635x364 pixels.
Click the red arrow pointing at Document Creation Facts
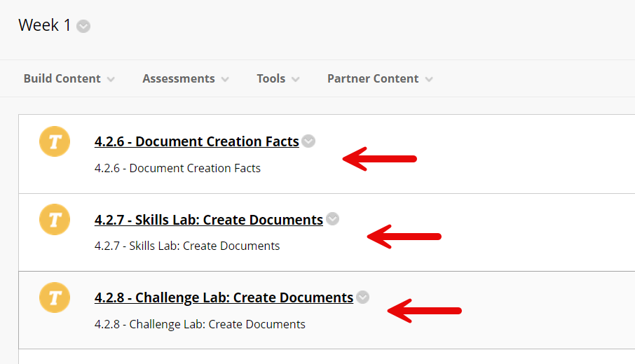coord(379,159)
